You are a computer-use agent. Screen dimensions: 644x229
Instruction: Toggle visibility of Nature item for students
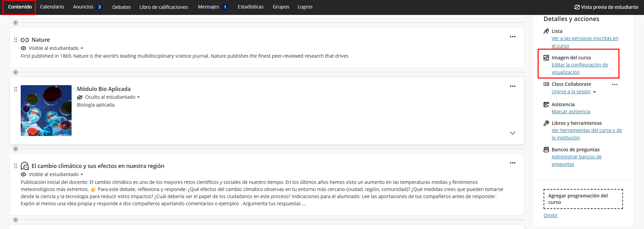click(56, 48)
